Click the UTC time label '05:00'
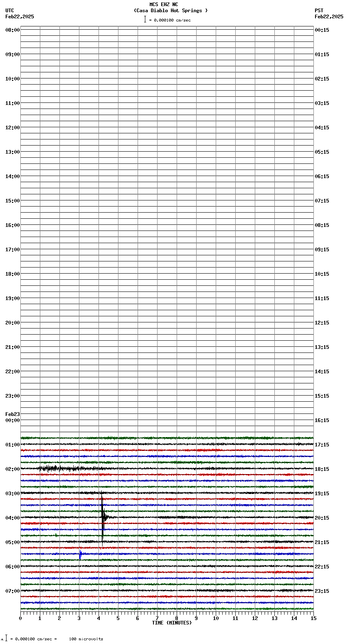346x644 pixels. (x=13, y=542)
